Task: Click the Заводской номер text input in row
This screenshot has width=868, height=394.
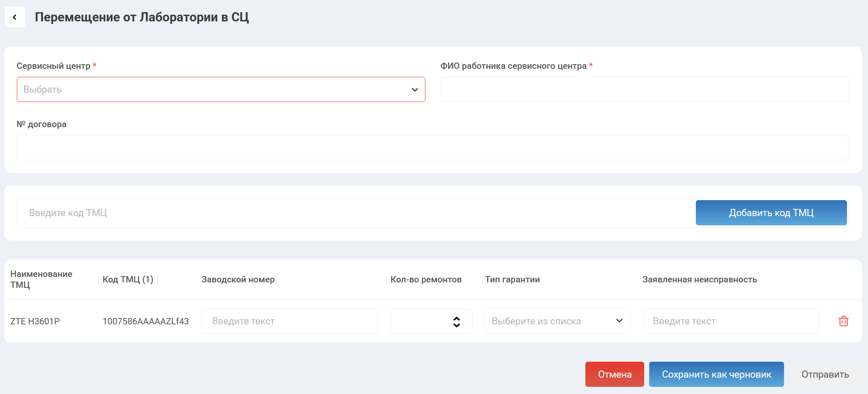Action: (x=289, y=321)
